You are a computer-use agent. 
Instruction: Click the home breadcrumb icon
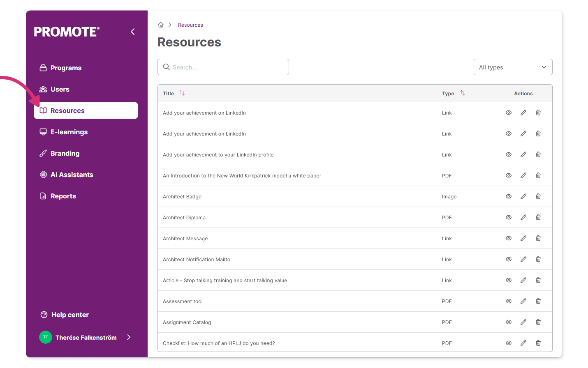click(x=161, y=25)
